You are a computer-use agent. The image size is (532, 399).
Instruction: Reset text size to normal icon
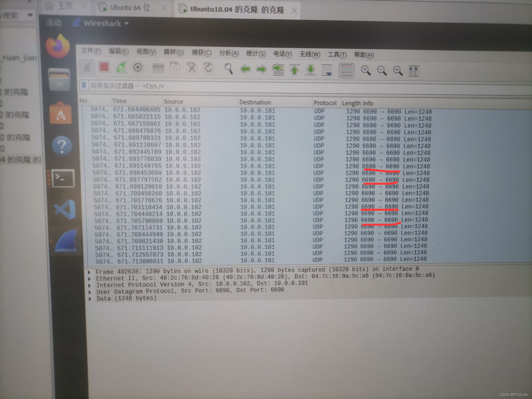point(398,71)
